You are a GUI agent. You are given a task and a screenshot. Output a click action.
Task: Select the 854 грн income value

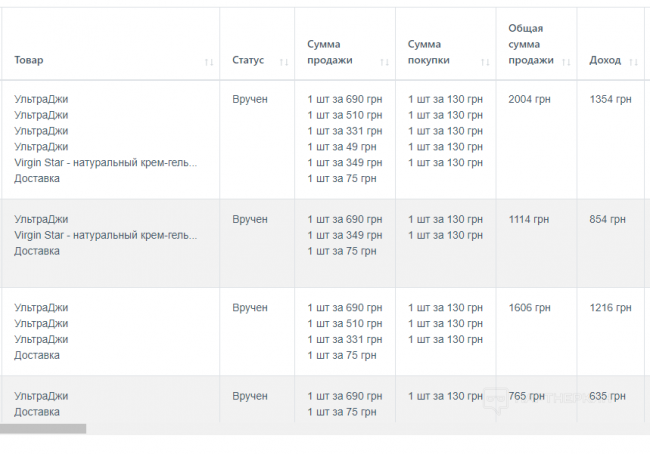607,219
